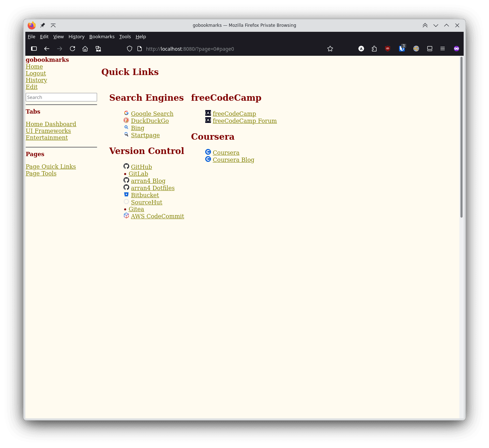Open the History menu in menubar
Viewport: 489px width, 448px height.
76,36
